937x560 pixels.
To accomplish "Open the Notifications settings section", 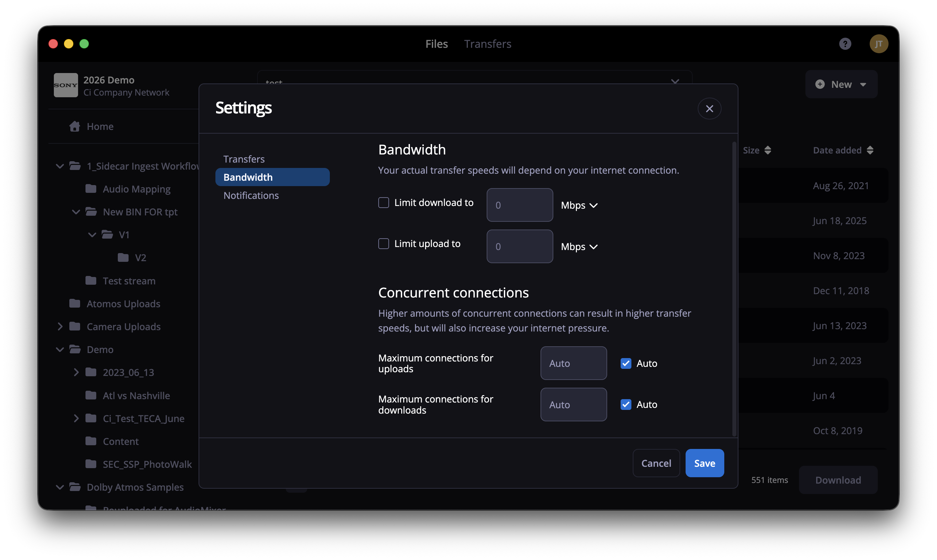I will 273,196.
